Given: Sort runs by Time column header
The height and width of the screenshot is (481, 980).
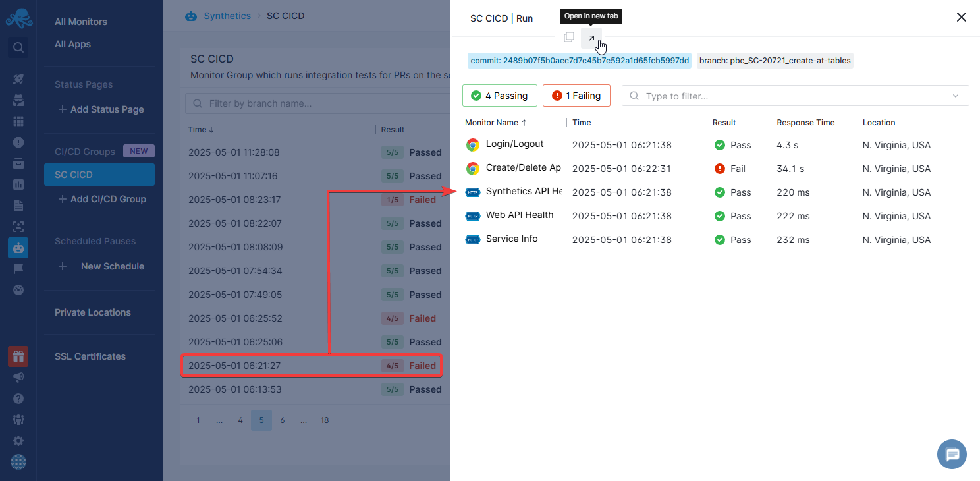Looking at the screenshot, I should coord(201,130).
